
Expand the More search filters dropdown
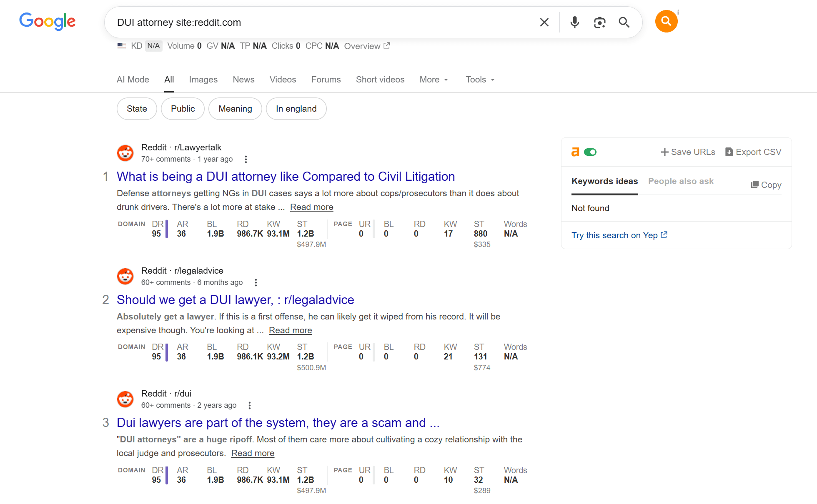434,80
